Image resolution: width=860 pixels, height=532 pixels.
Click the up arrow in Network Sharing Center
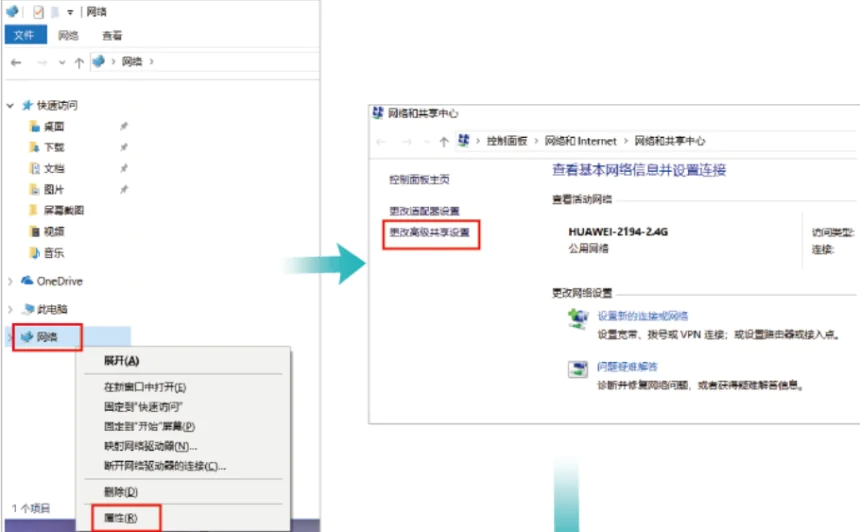(x=443, y=141)
